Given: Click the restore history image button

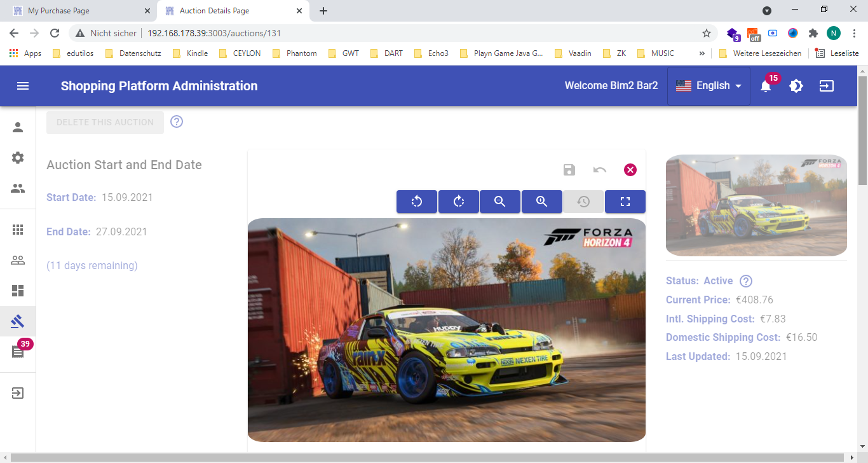Looking at the screenshot, I should pyautogui.click(x=583, y=202).
